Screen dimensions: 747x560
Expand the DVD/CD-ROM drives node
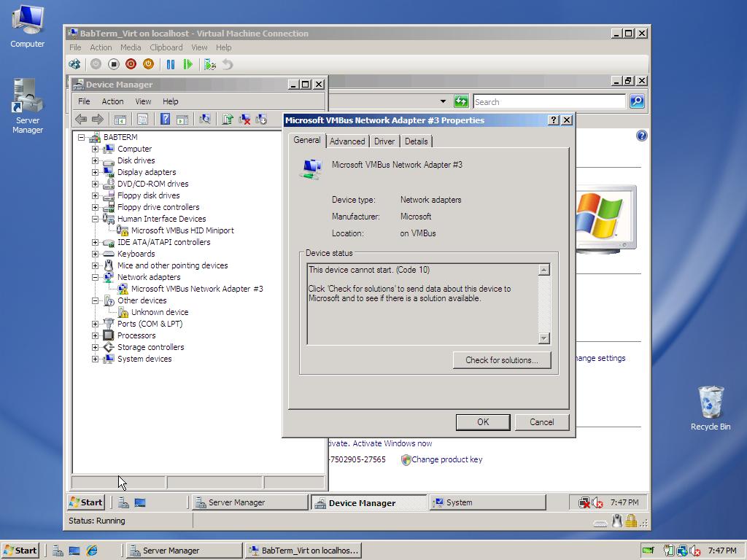click(x=96, y=184)
